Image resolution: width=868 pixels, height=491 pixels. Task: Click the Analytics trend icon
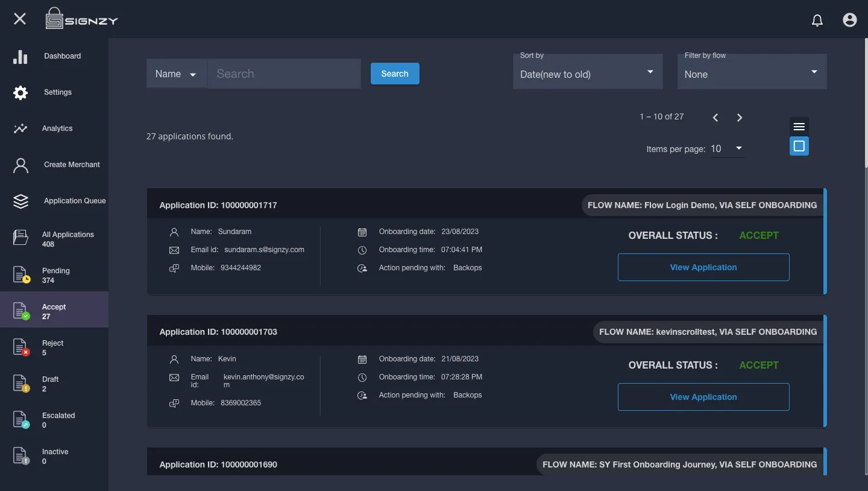pyautogui.click(x=20, y=128)
